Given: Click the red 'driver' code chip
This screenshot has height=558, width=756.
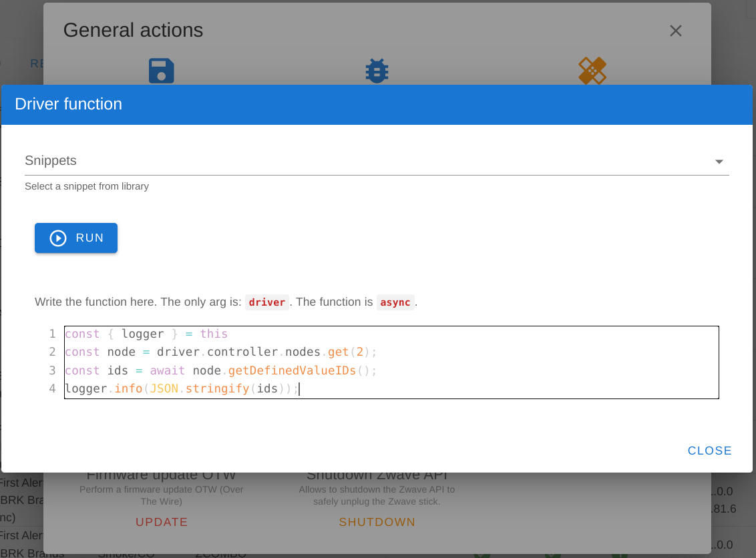Looking at the screenshot, I should [267, 302].
